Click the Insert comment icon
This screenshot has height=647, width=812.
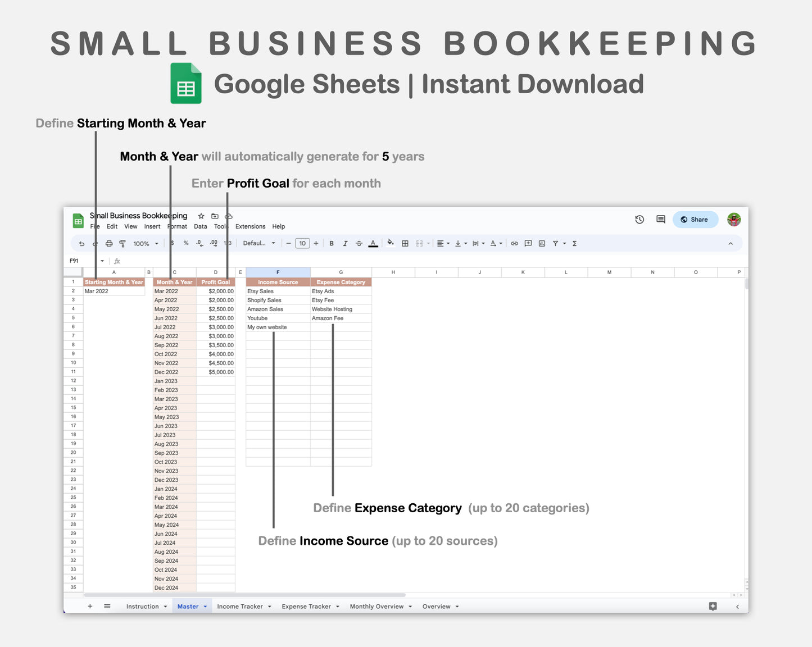pyautogui.click(x=528, y=243)
